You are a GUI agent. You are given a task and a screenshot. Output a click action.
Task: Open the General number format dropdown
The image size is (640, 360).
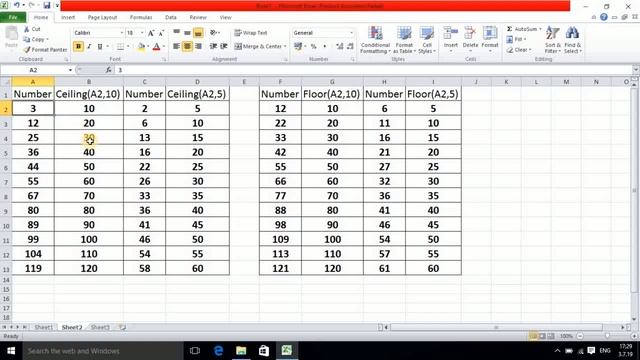pos(351,33)
